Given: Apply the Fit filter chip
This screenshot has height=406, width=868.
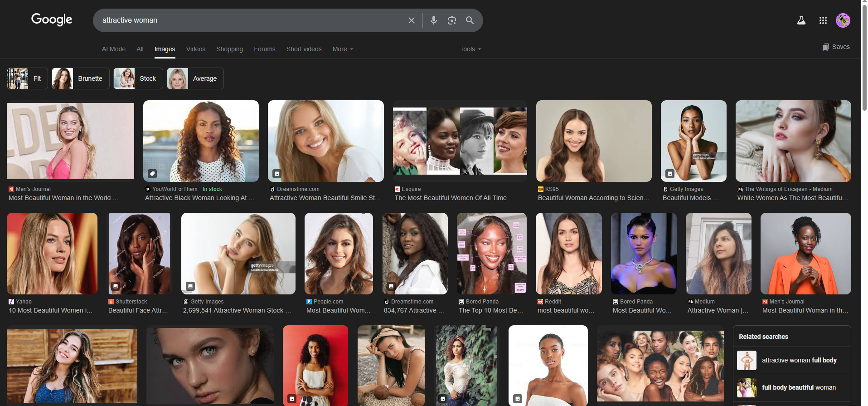Looking at the screenshot, I should [27, 78].
